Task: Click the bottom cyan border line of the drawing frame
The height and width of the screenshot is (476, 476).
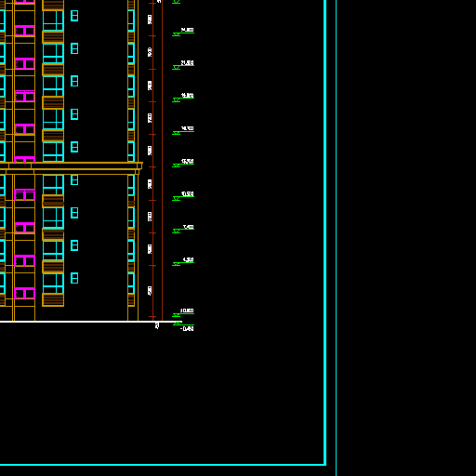Action: 163,465
